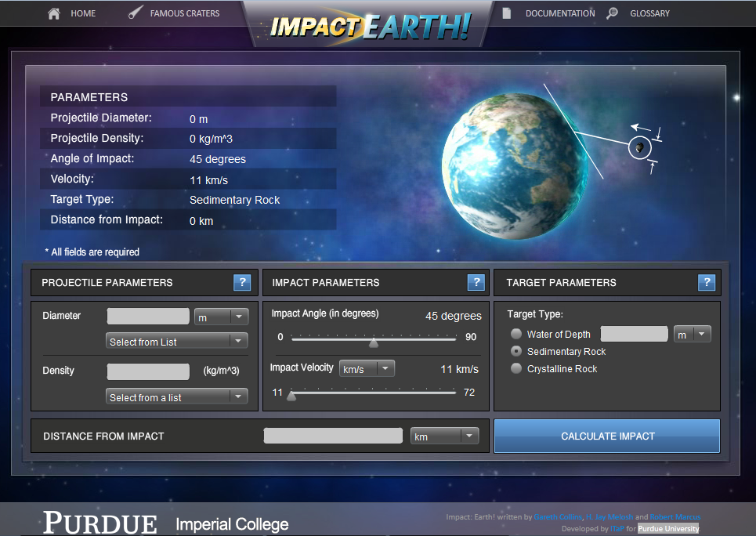Image resolution: width=756 pixels, height=536 pixels.
Task: Open the ITaP link in footer
Action: [617, 528]
